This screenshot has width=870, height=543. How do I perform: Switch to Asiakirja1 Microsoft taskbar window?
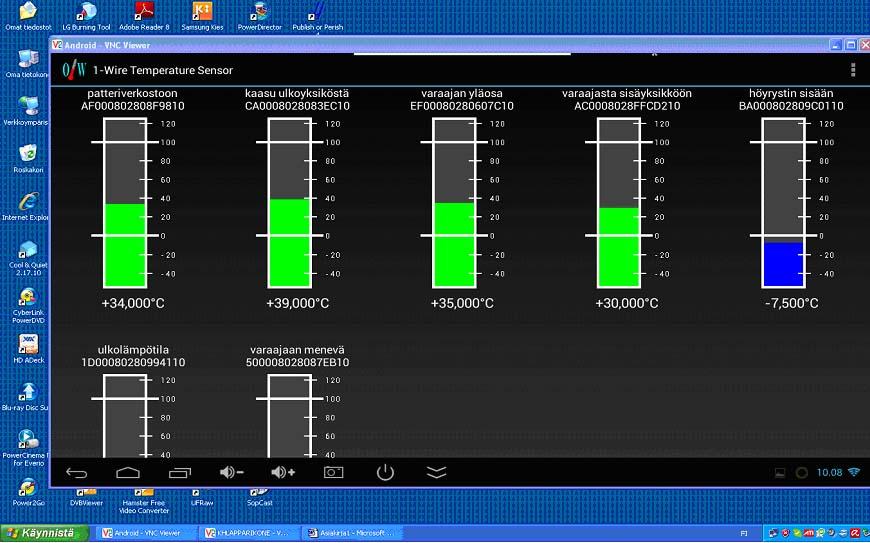tap(352, 533)
